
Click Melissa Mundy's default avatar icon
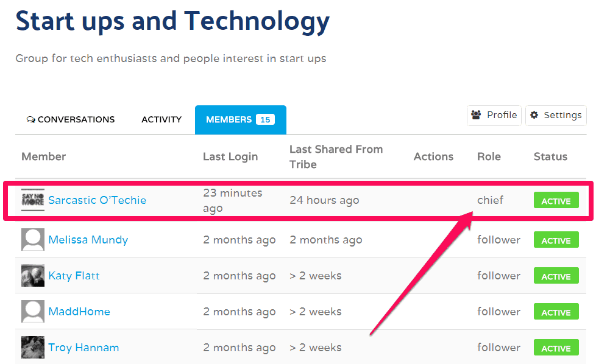pos(33,240)
